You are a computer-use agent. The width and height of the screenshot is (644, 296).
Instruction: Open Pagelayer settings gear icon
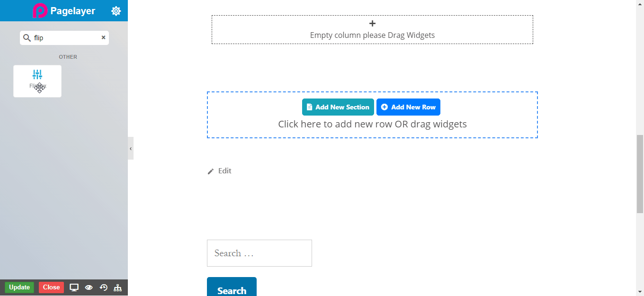tap(116, 11)
